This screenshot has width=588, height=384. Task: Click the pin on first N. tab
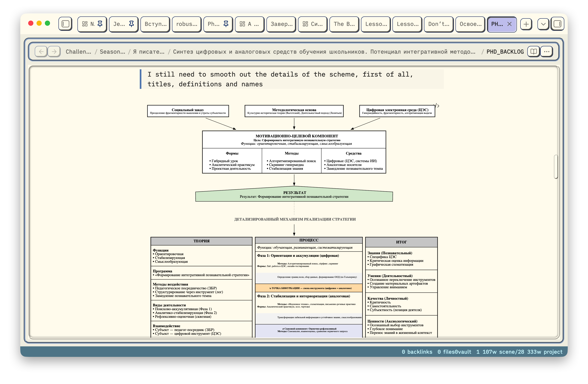pos(100,24)
